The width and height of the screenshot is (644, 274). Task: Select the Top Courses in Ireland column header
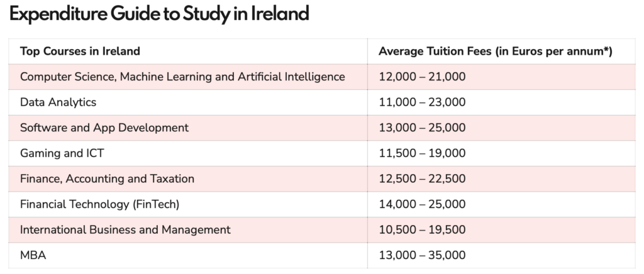[x=80, y=51]
